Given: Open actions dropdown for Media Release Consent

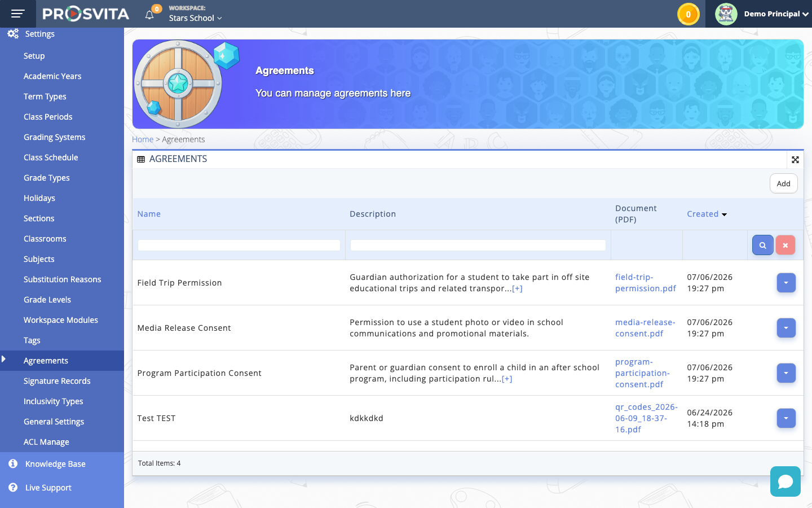Looking at the screenshot, I should (x=786, y=328).
